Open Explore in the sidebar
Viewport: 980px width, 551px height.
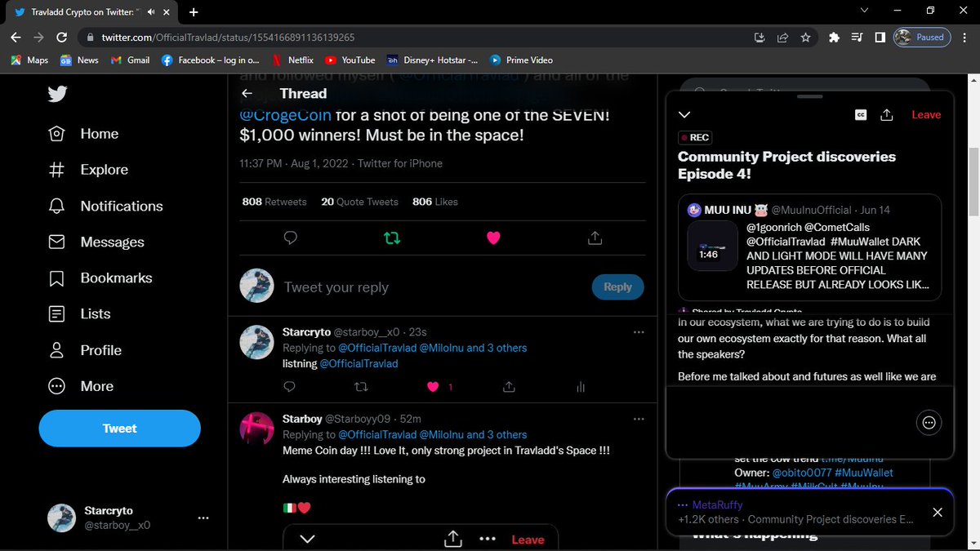88,170
